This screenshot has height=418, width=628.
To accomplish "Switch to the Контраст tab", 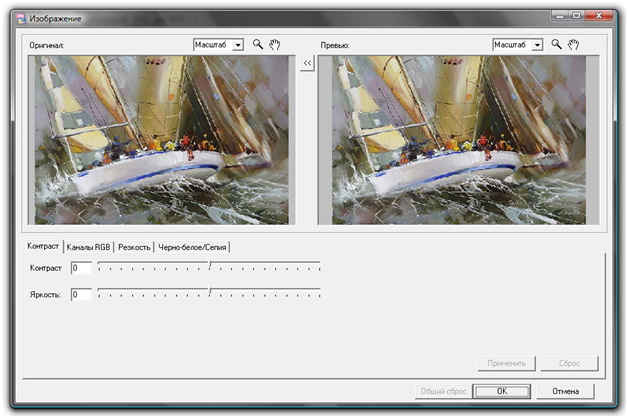I will (43, 246).
